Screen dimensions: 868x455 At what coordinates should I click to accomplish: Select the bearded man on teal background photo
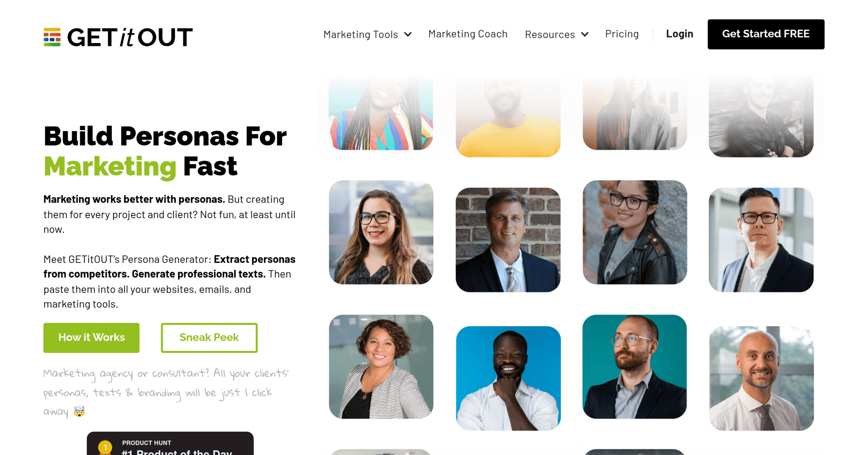tap(634, 367)
